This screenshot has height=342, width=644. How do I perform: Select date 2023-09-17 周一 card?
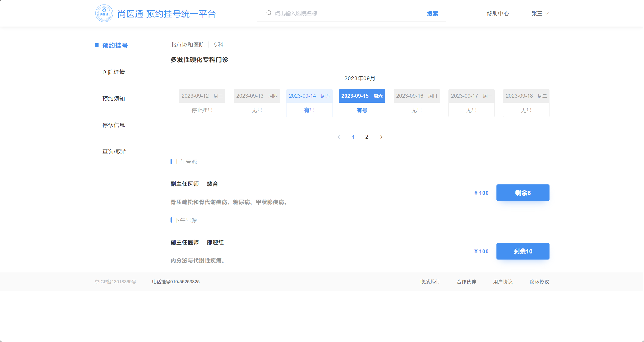(x=471, y=103)
